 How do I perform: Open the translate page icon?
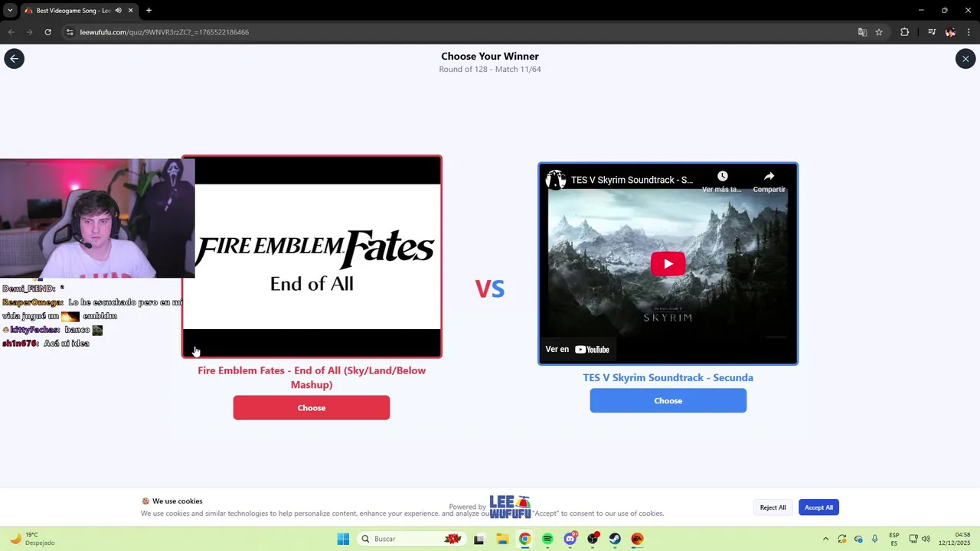(x=862, y=32)
